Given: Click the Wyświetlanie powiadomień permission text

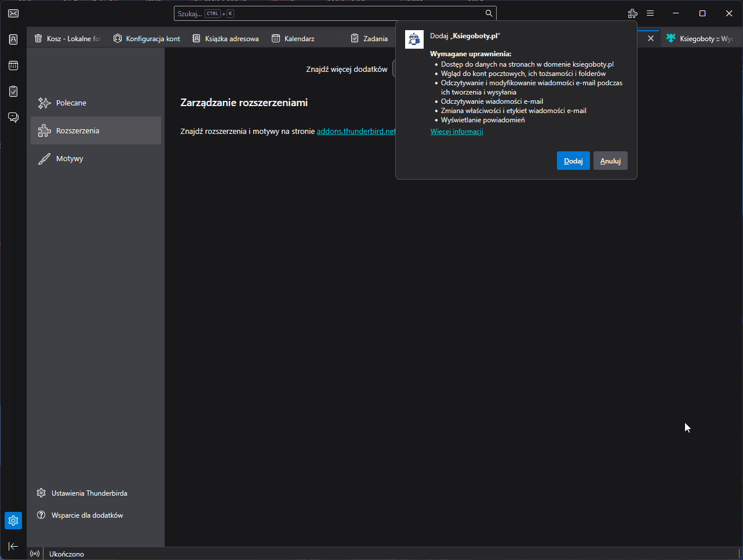Looking at the screenshot, I should pyautogui.click(x=483, y=120).
